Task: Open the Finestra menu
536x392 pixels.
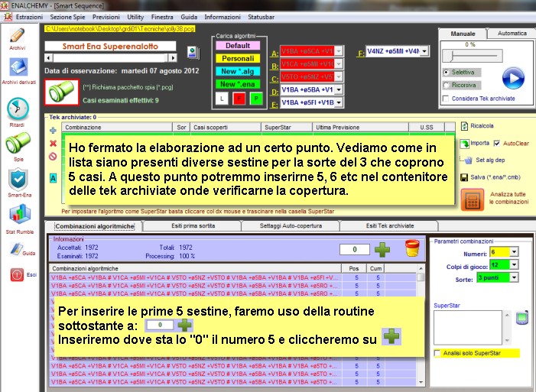Action: (x=162, y=17)
